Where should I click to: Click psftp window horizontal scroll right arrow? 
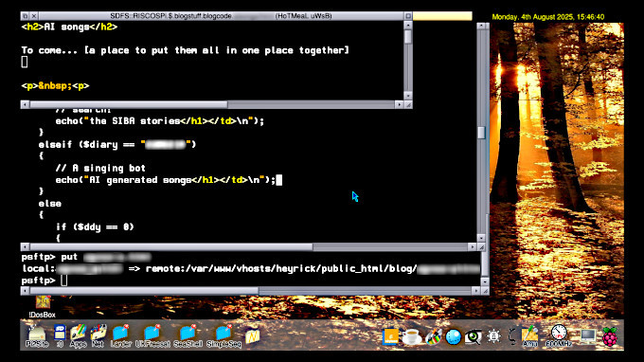[x=475, y=291]
